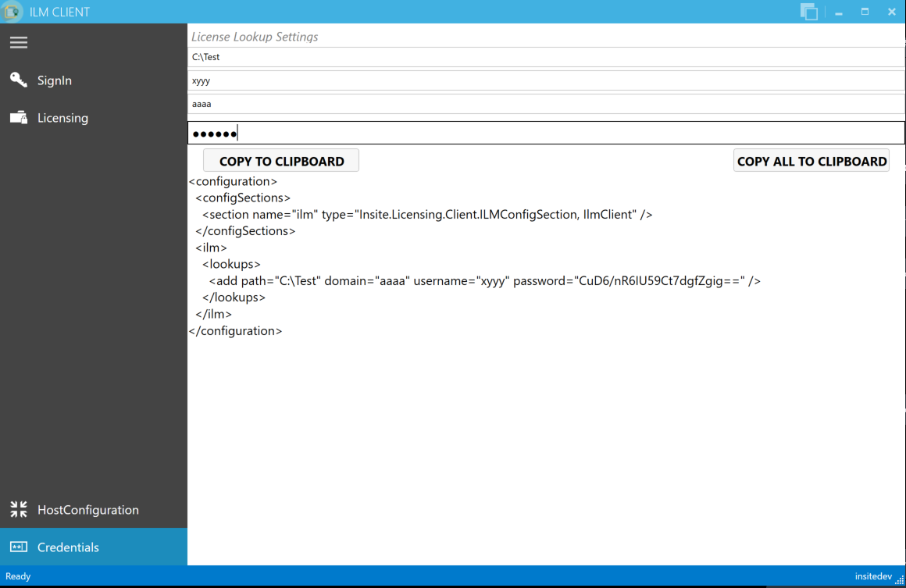Click the Credentials keycard icon
Viewport: 906px width, 588px height.
point(18,547)
